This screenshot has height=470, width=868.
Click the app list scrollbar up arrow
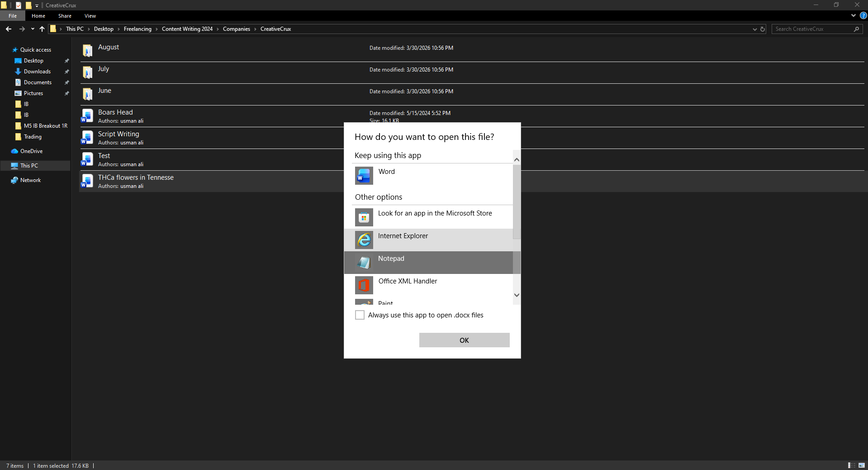[517, 159]
